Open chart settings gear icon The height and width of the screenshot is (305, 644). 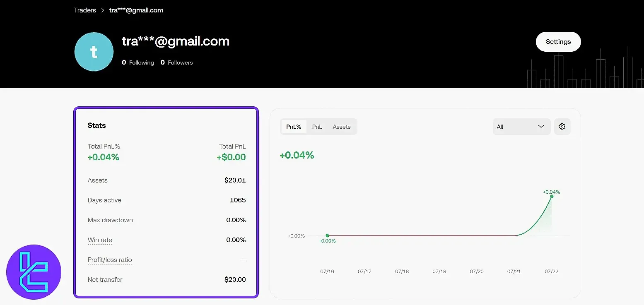pos(562,127)
